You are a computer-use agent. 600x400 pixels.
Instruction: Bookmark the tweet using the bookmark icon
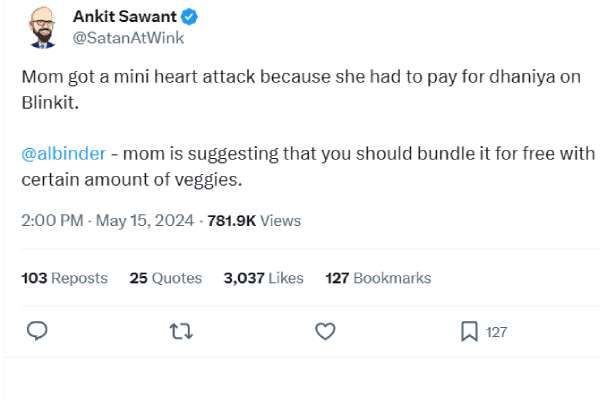(468, 331)
